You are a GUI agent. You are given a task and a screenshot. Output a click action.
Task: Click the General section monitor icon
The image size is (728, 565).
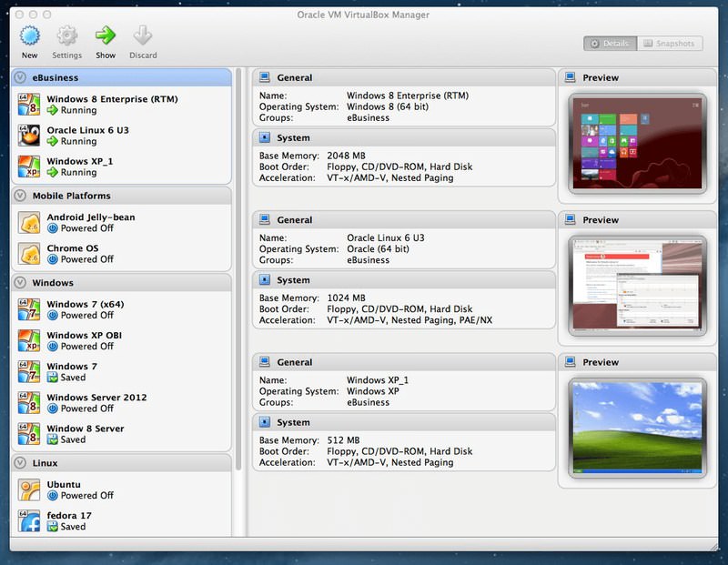pyautogui.click(x=264, y=77)
